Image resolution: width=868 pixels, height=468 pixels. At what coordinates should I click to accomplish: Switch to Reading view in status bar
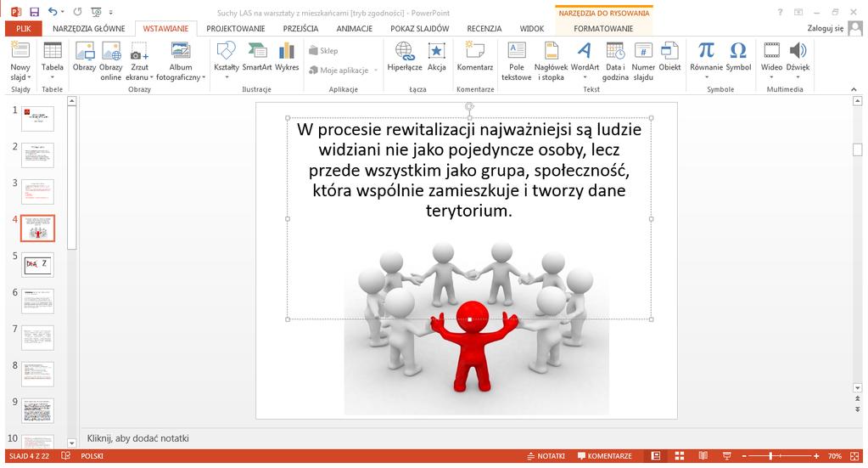(x=703, y=456)
